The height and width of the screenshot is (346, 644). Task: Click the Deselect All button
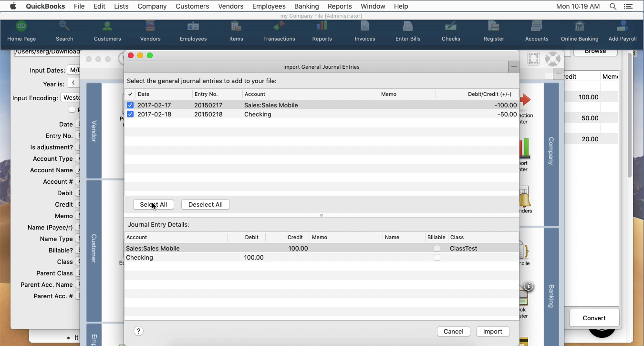[206, 204]
